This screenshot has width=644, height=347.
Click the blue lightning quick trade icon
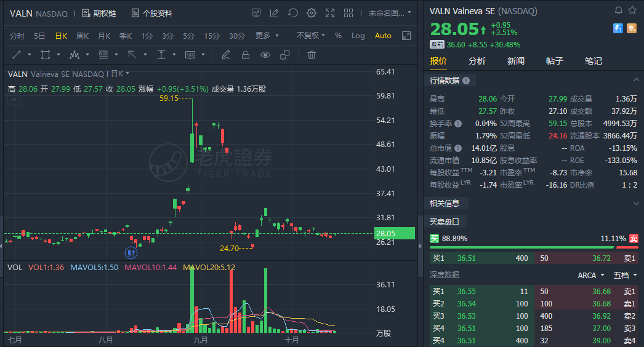[x=618, y=28]
